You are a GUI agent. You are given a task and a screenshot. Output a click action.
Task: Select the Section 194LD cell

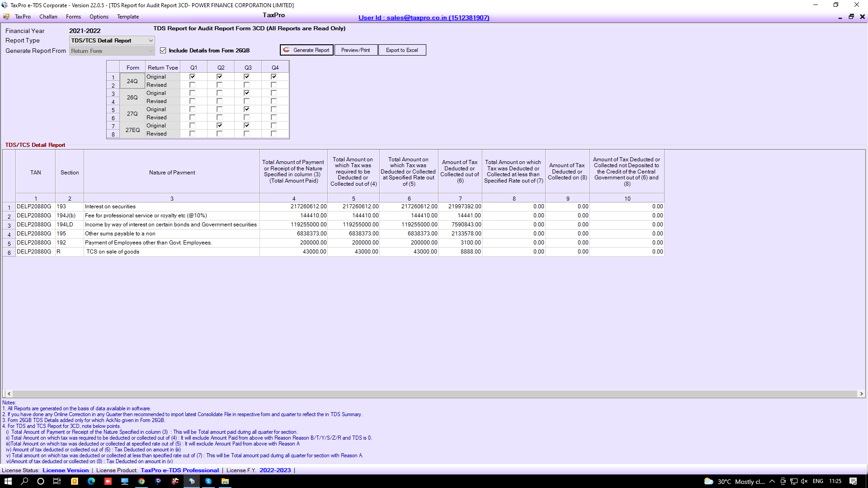[70, 225]
